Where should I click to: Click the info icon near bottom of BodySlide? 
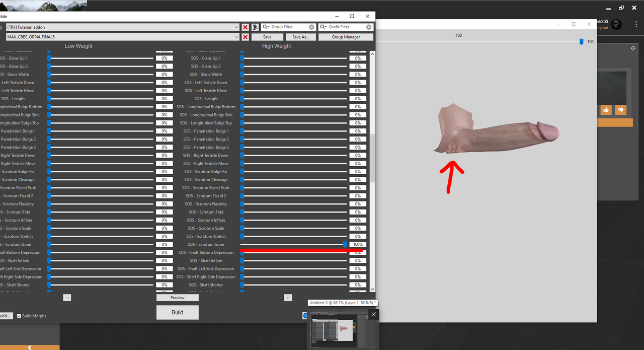coord(305,316)
